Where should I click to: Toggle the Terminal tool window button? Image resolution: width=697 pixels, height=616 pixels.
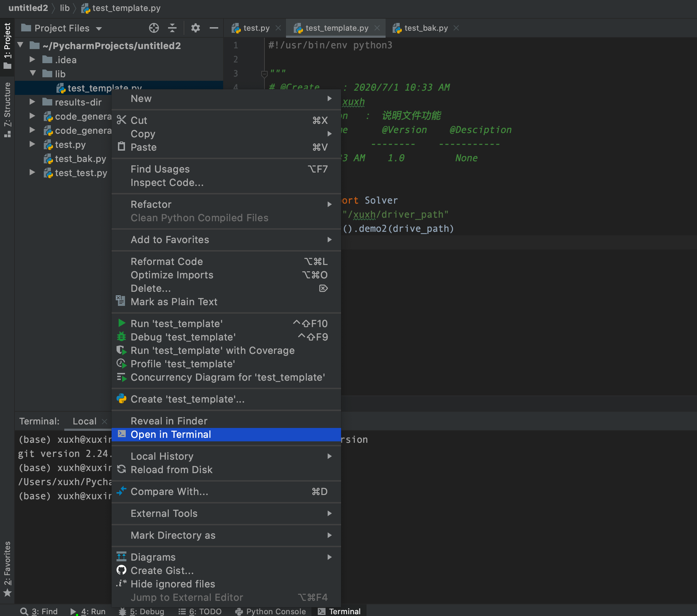[339, 611]
